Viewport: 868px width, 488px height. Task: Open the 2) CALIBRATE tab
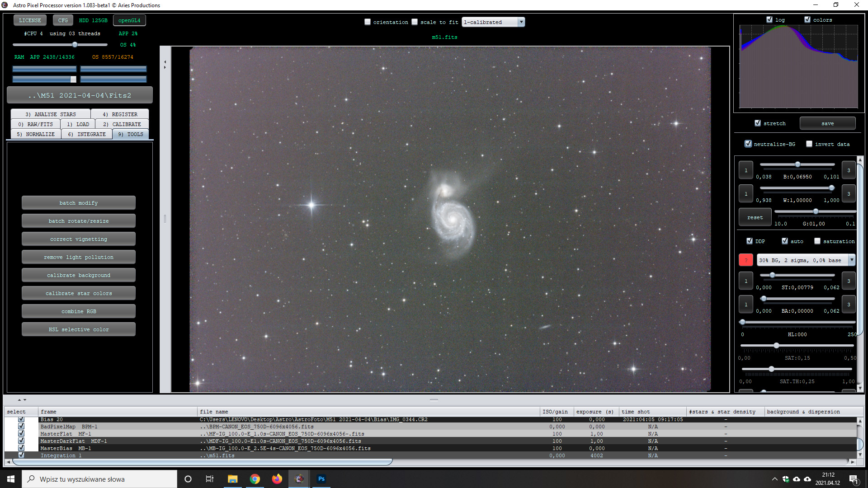pyautogui.click(x=122, y=124)
